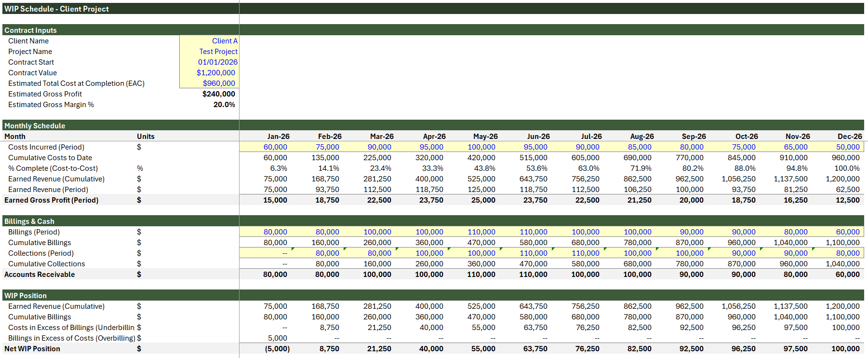Viewport: 868px width, 358px height.
Task: Click the Jun-26 column header
Action: coord(538,137)
